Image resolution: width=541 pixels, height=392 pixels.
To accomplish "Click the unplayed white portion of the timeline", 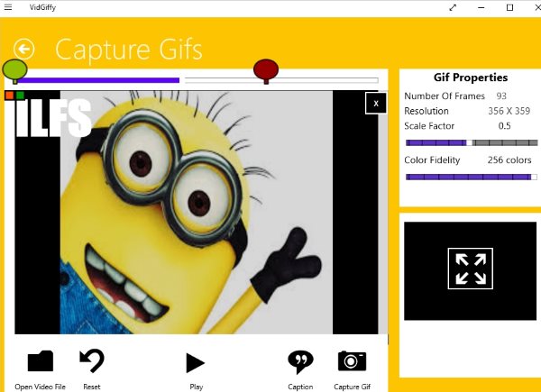I will click(x=281, y=80).
